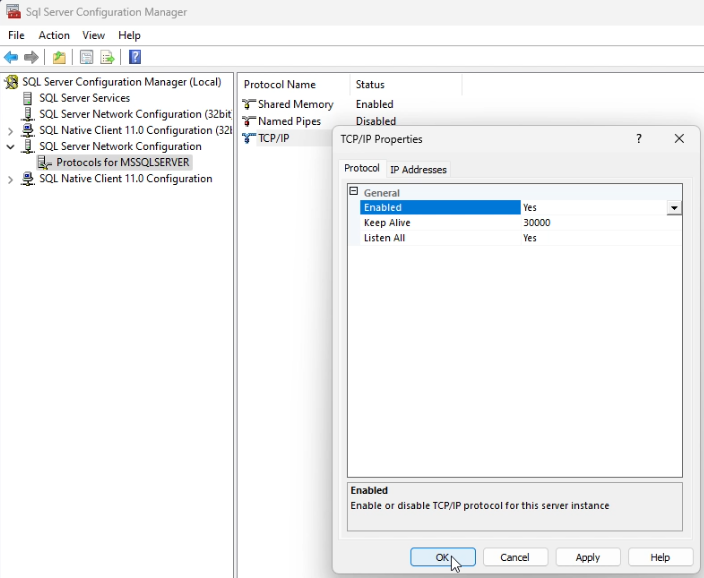
Task: Select Protocols for MSSQLSERVER tree item
Action: coord(122,162)
